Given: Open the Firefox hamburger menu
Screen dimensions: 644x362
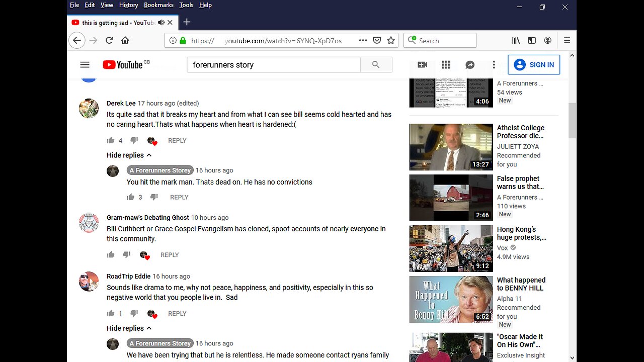Looking at the screenshot, I should 567,41.
